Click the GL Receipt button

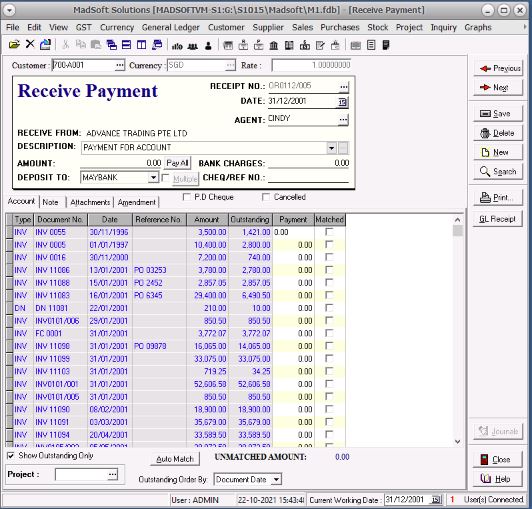click(x=497, y=219)
